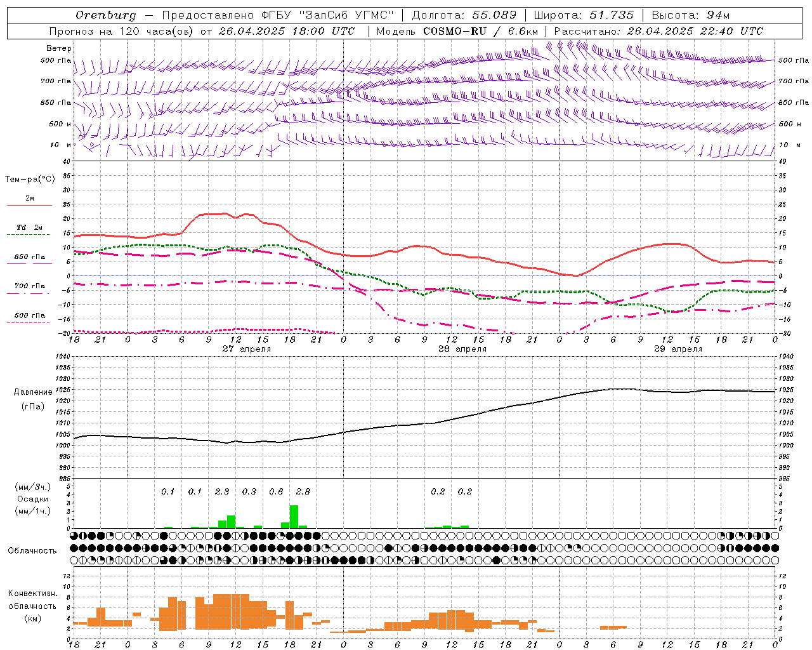Click the 2м solid red legend line
The width and height of the screenshot is (812, 650).
[x=29, y=205]
